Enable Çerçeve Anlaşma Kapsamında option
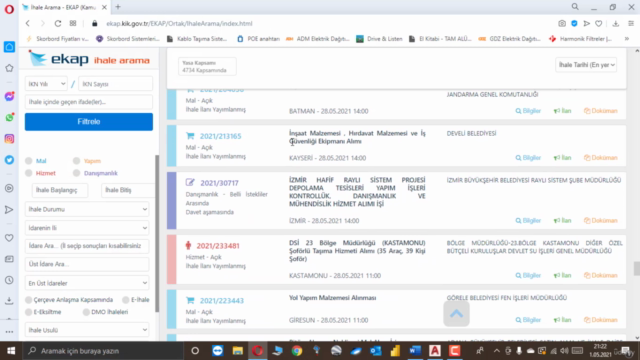This screenshot has width=640, height=360. 29,300
